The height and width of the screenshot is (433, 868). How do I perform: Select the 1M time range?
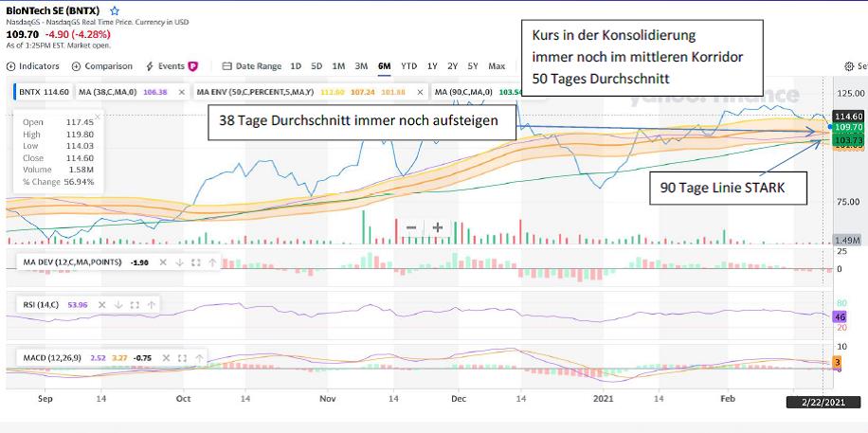pyautogui.click(x=338, y=66)
